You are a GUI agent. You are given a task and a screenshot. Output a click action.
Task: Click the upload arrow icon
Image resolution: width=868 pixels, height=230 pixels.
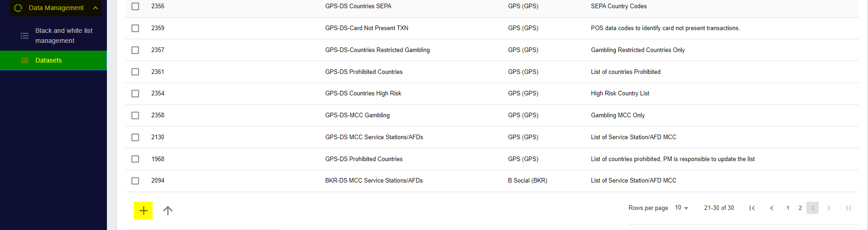168,210
